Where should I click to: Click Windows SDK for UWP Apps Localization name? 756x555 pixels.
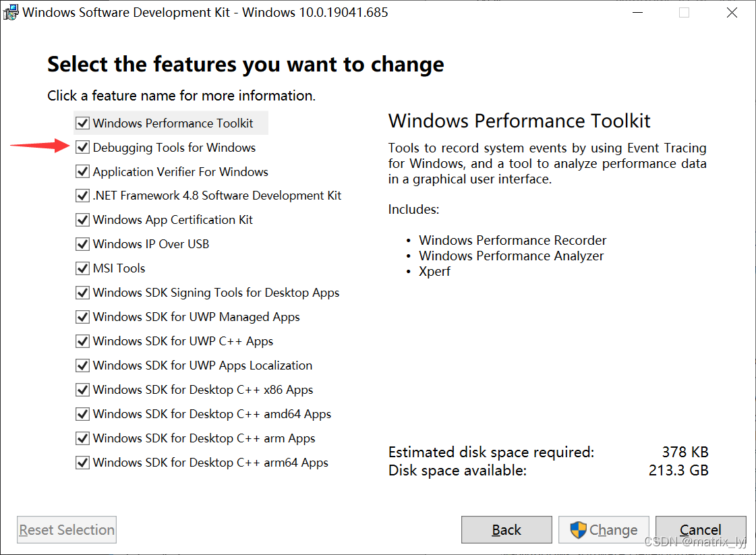[x=202, y=366]
